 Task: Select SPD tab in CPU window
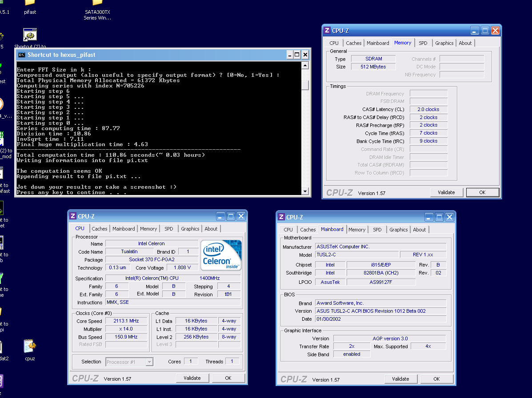coord(168,229)
